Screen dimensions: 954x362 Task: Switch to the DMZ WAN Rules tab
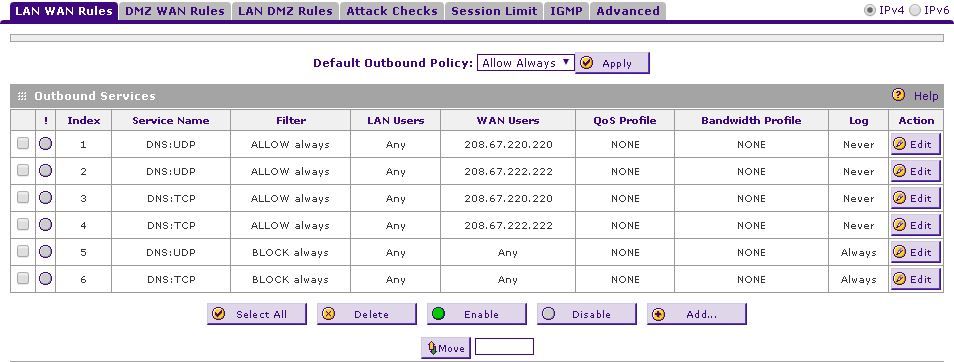pos(174,11)
